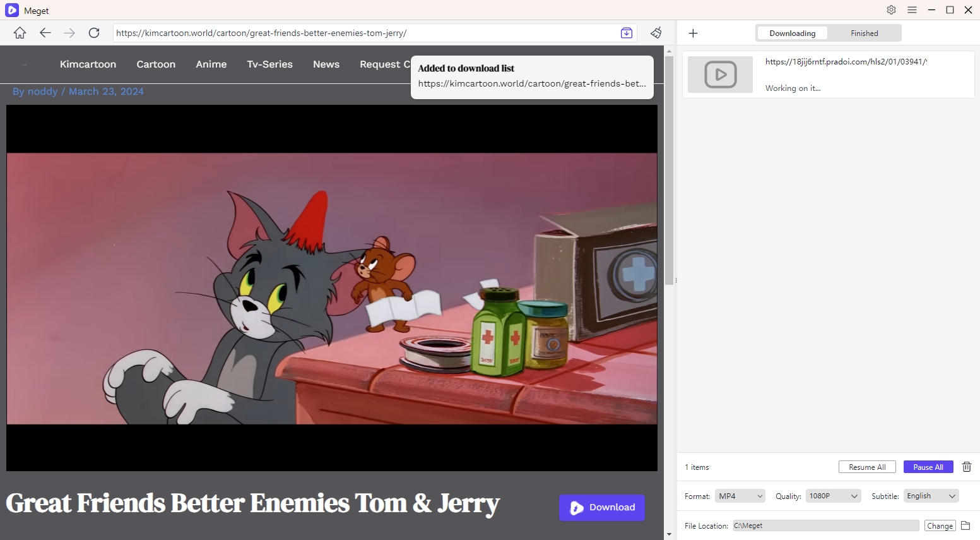The width and height of the screenshot is (980, 540).
Task: Click scrollbar up arrow
Action: [669, 50]
